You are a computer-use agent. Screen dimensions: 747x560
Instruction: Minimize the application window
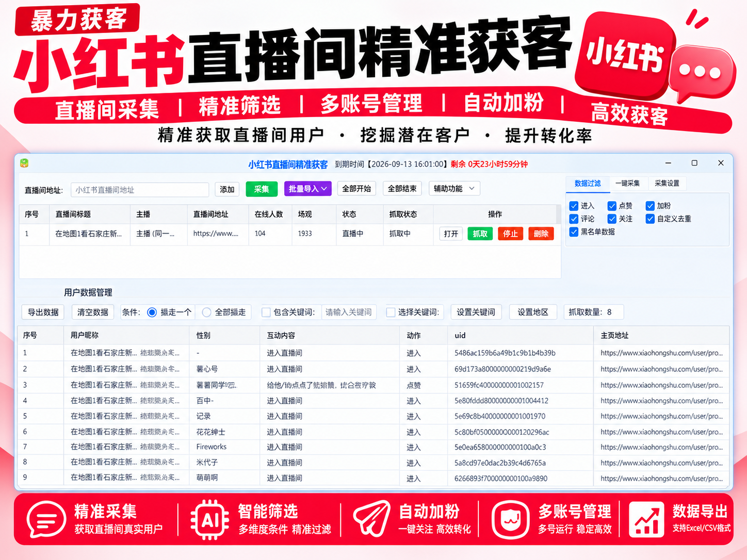pos(668,163)
